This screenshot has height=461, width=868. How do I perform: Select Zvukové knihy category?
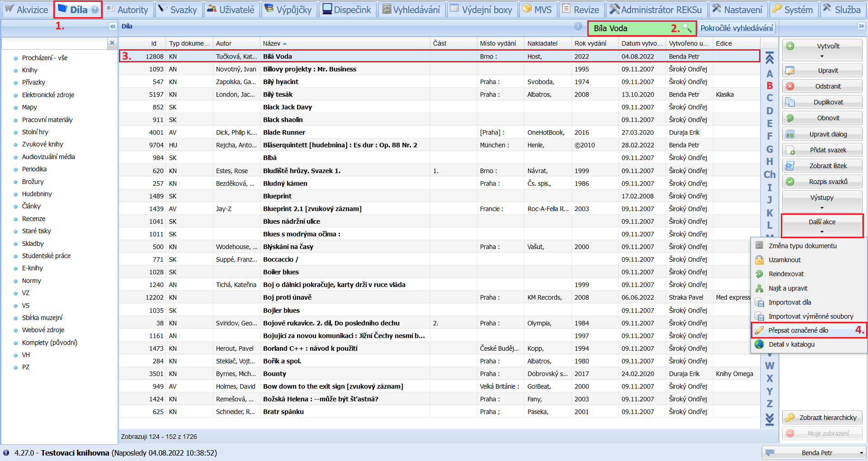(x=42, y=144)
